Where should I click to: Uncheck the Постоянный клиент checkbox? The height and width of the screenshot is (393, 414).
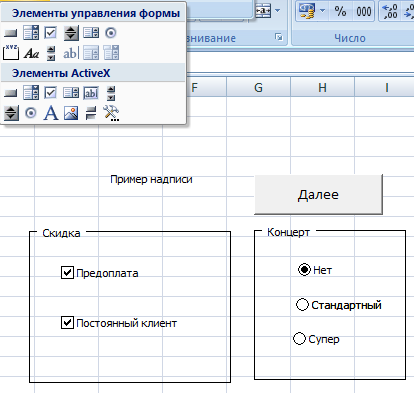(67, 323)
